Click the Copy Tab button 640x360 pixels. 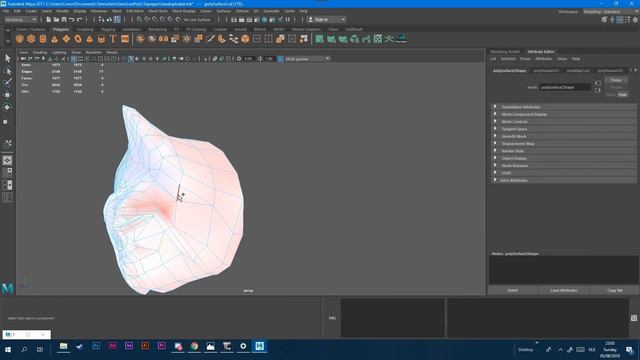tap(615, 290)
